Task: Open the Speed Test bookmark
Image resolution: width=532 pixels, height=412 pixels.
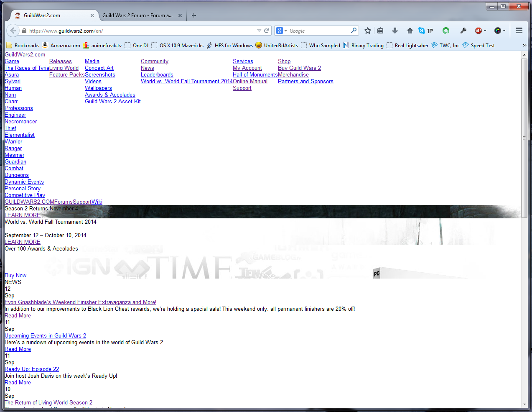Action: (479, 46)
